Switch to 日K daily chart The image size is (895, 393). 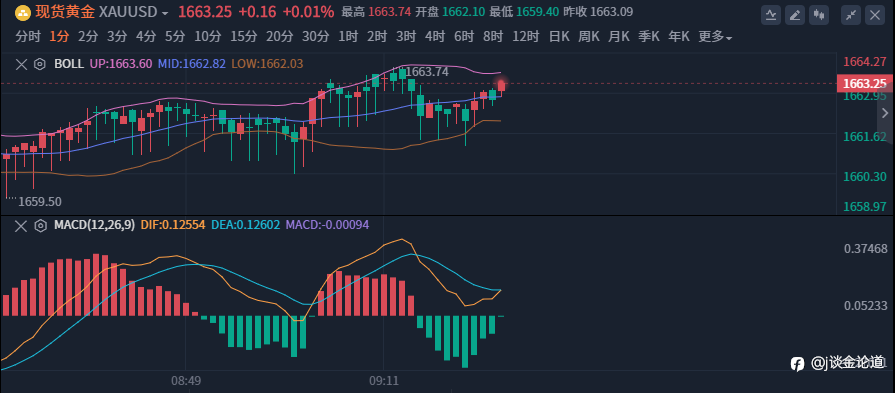(x=559, y=37)
